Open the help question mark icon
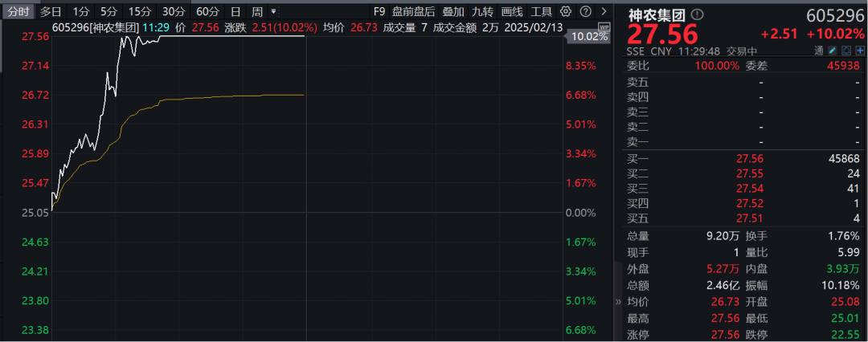This screenshot has height=342, width=868. [x=586, y=11]
